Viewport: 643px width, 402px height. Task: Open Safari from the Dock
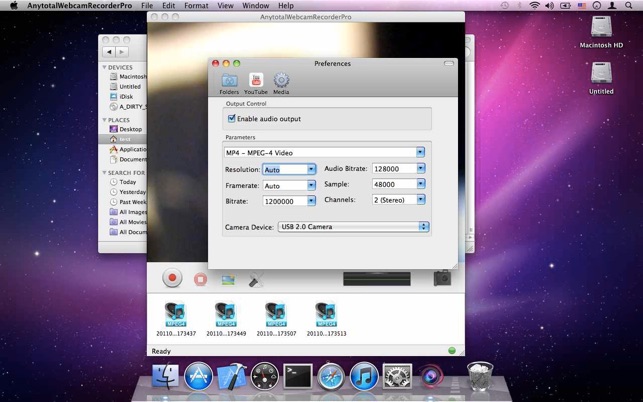331,376
